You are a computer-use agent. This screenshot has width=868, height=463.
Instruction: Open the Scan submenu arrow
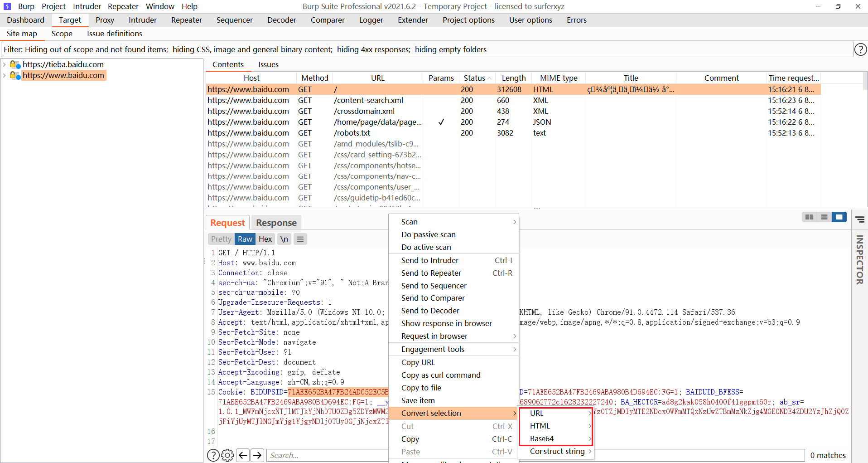(x=515, y=222)
